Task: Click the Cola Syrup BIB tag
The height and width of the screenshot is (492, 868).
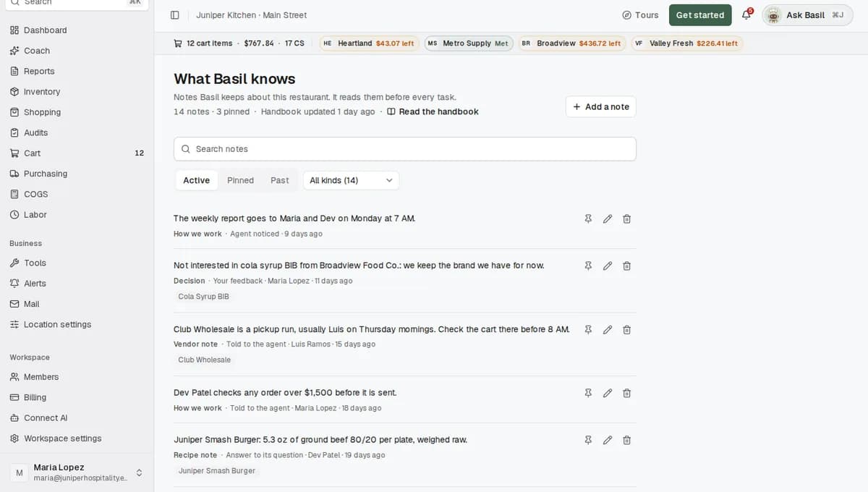Action: point(204,297)
